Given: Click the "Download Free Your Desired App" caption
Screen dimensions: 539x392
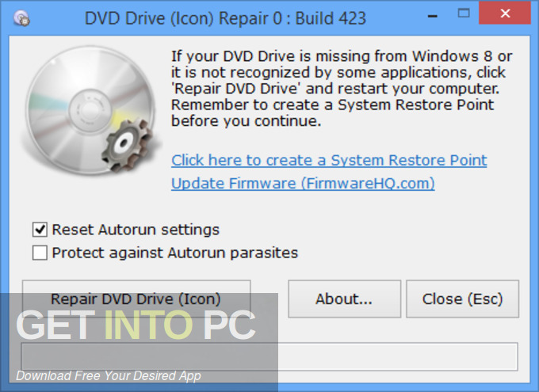Looking at the screenshot, I should click(x=109, y=375).
